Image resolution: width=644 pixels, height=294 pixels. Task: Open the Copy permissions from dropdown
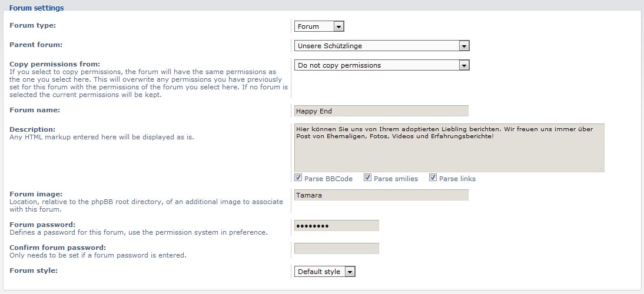[x=381, y=65]
